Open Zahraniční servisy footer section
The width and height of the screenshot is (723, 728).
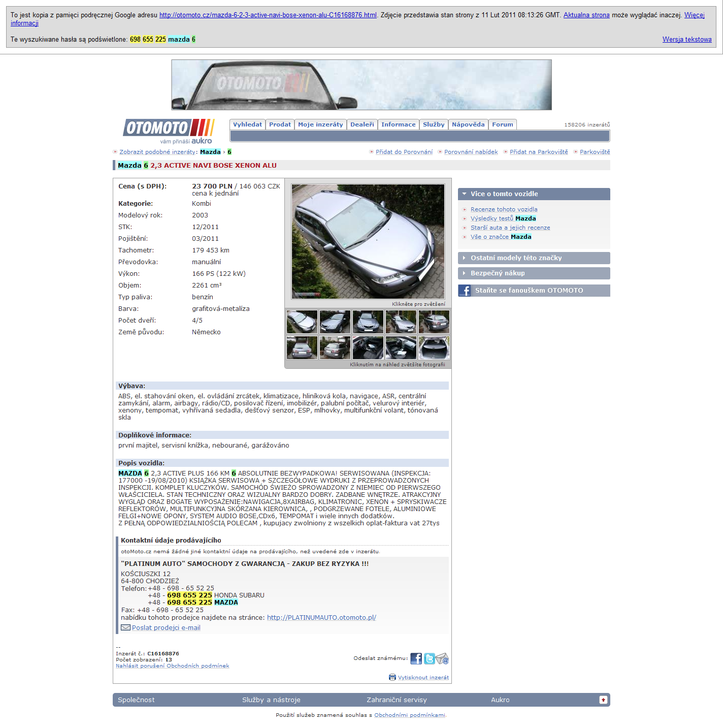(397, 700)
